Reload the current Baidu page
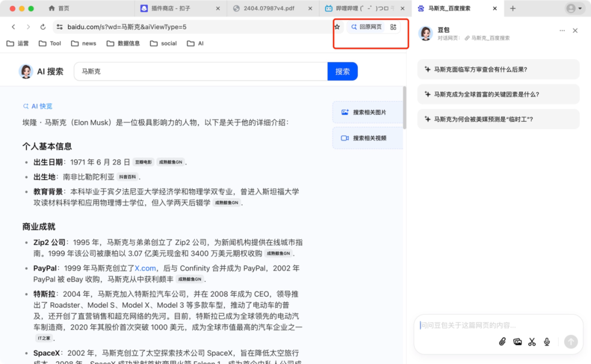591x364 pixels. click(43, 26)
